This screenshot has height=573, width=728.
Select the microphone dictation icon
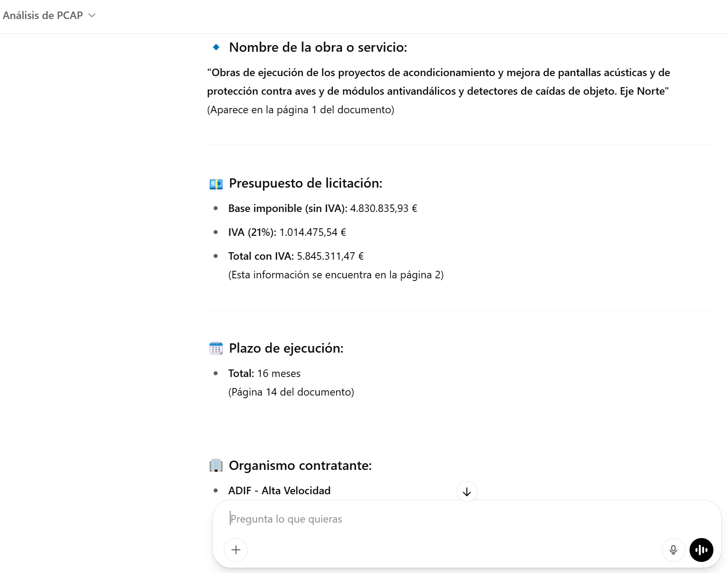click(673, 550)
